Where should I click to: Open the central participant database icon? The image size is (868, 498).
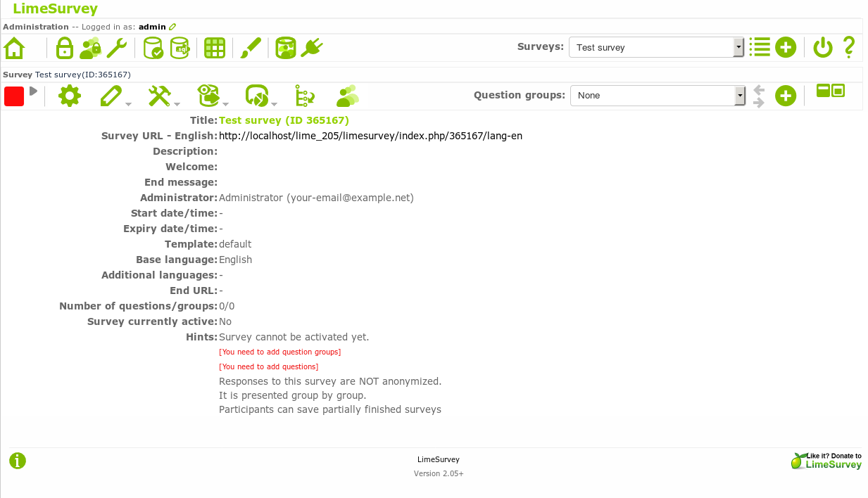[286, 48]
